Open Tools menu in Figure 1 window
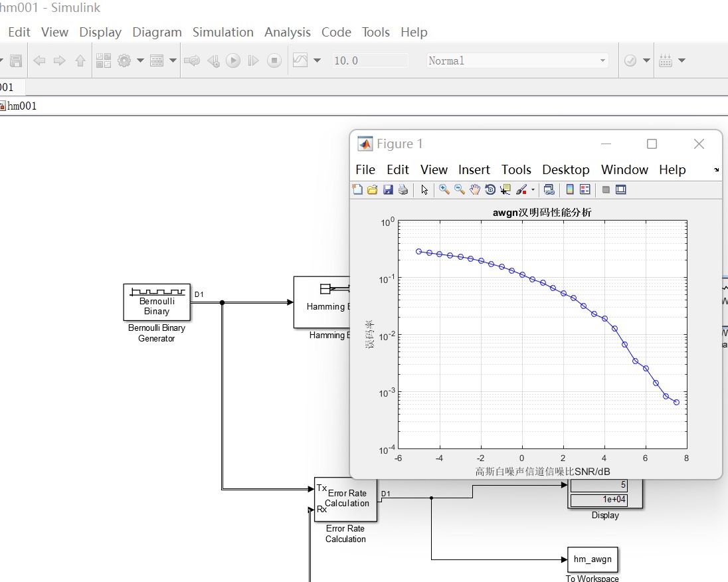728x582 pixels. (x=516, y=169)
